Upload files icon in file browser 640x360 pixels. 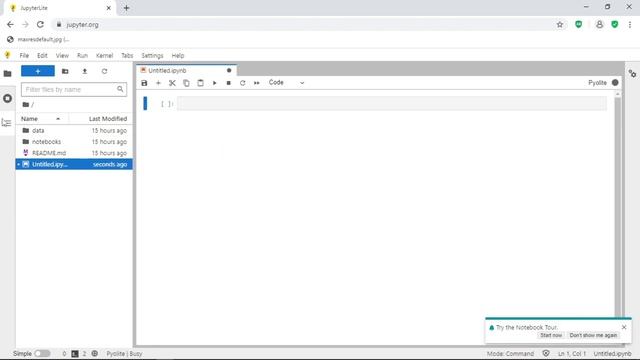(84, 71)
